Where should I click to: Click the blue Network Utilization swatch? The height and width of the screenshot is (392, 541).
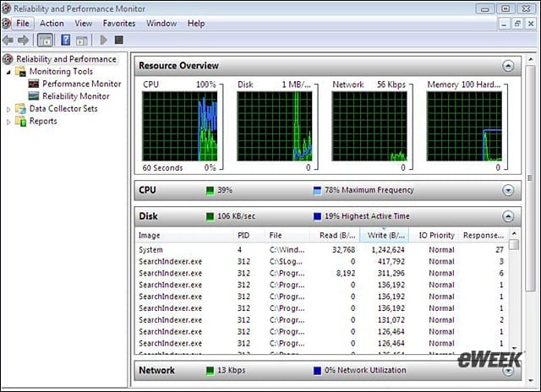[317, 371]
